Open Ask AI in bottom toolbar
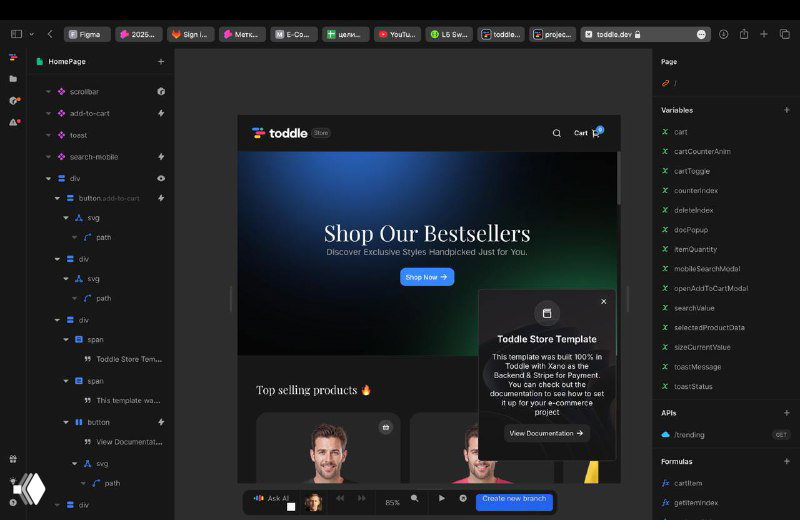The height and width of the screenshot is (520, 800). (272, 498)
